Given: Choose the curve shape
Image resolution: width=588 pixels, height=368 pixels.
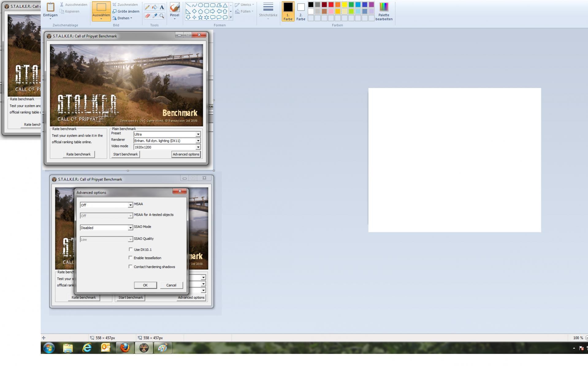Looking at the screenshot, I should [x=194, y=5].
